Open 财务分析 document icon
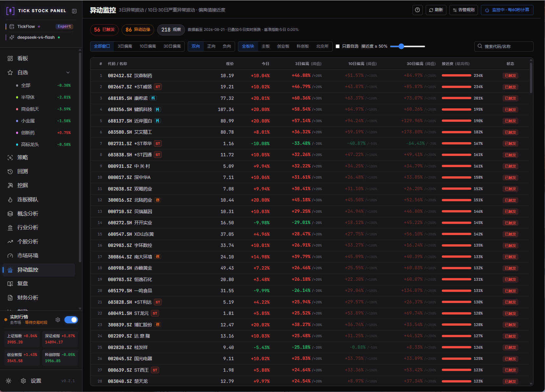The width and height of the screenshot is (545, 392). [10, 298]
